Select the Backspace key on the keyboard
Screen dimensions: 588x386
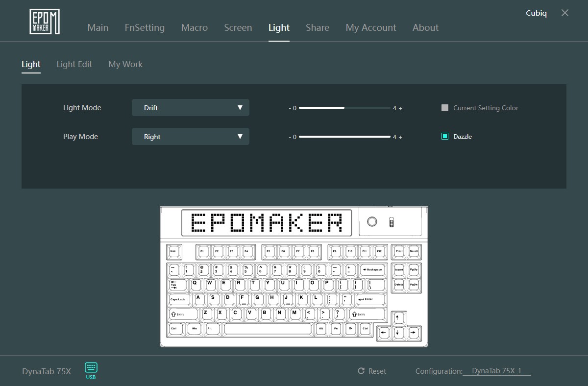tap(372, 270)
